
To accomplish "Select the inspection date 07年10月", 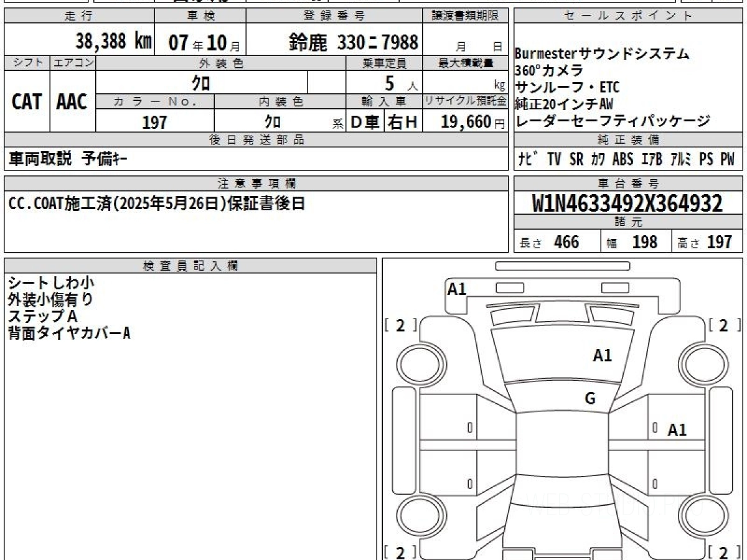I will (204, 43).
